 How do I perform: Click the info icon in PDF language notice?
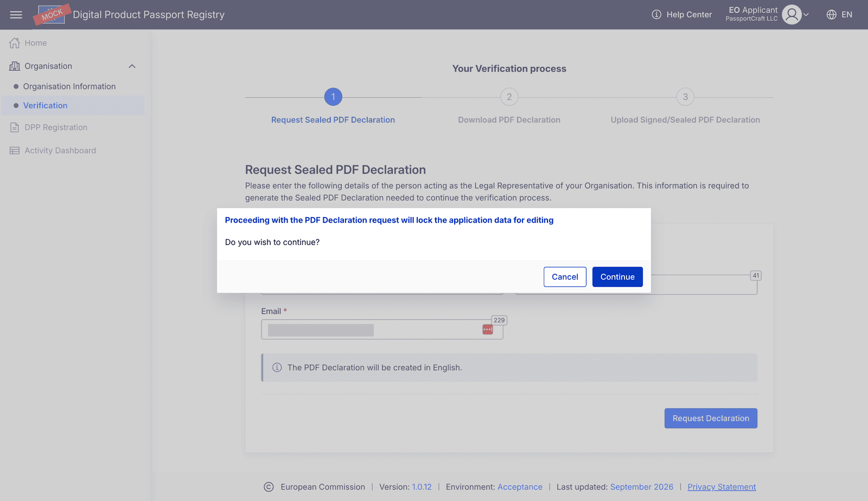pyautogui.click(x=277, y=367)
